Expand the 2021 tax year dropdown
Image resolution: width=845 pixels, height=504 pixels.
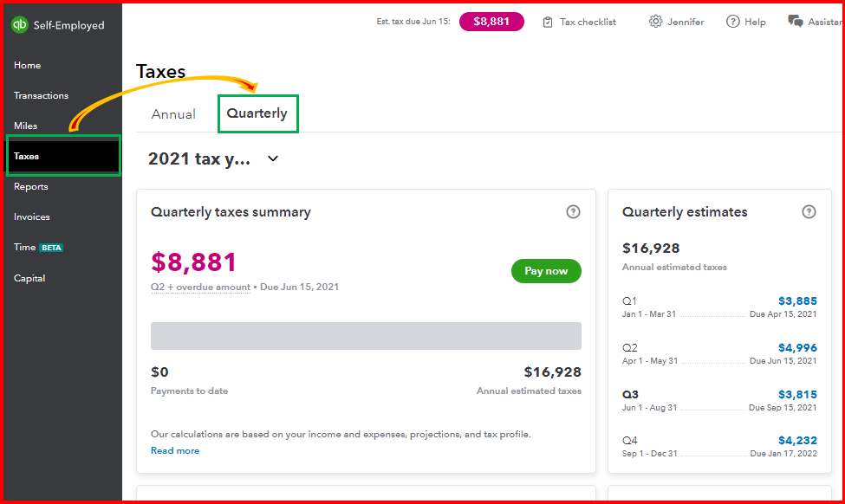click(x=271, y=158)
